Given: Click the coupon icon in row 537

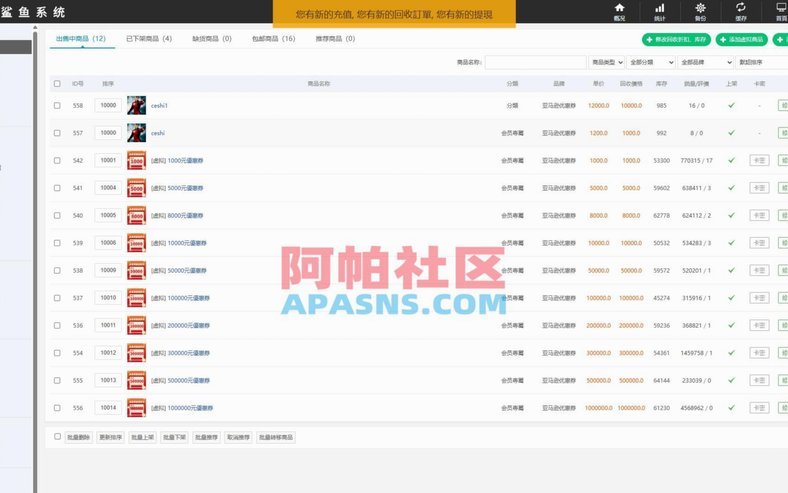Looking at the screenshot, I should click(x=136, y=298).
